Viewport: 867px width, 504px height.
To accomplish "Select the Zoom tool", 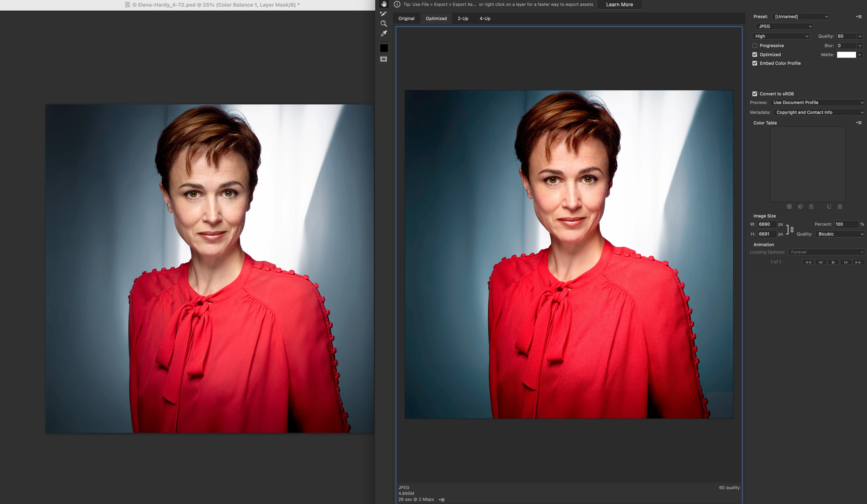I will pyautogui.click(x=384, y=23).
